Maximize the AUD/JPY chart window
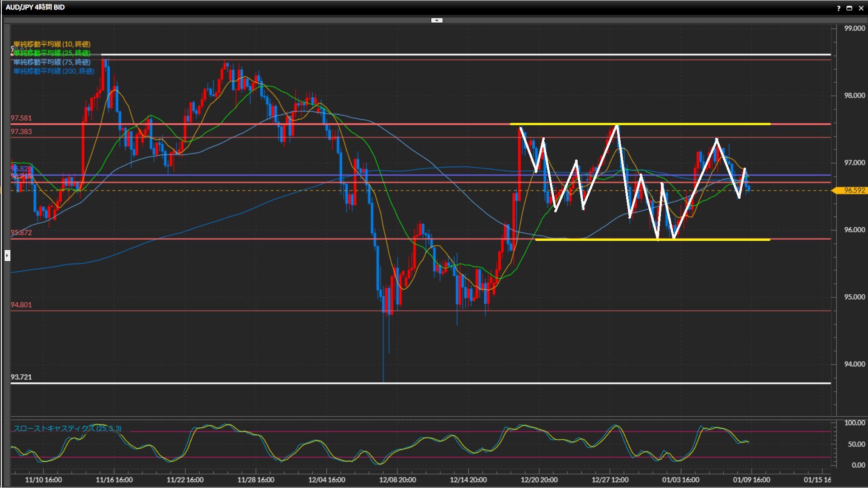 [849, 8]
